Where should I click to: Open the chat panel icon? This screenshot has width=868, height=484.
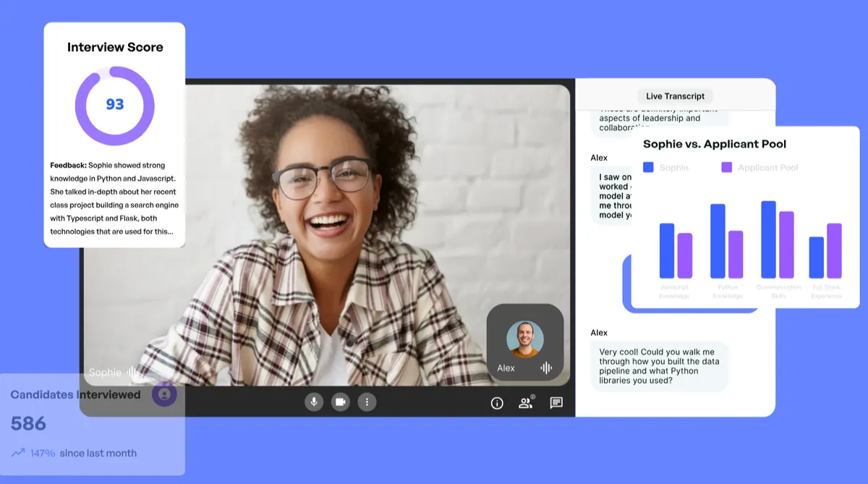pyautogui.click(x=556, y=403)
